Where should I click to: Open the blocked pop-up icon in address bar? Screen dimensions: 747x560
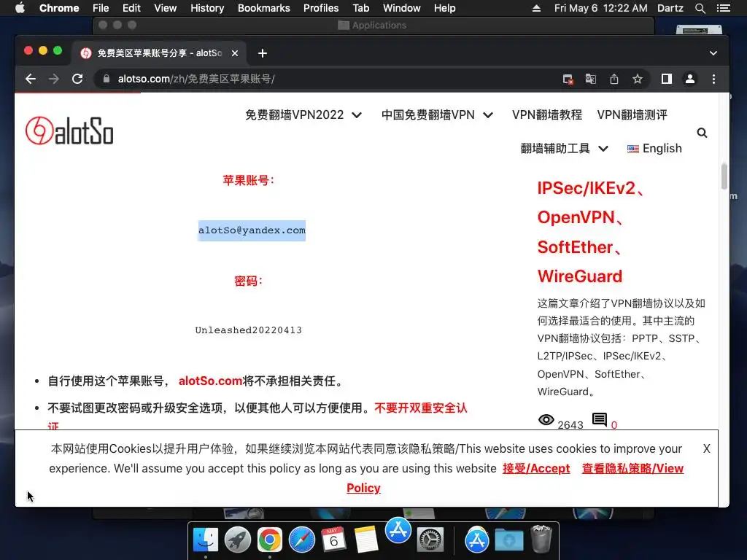pyautogui.click(x=568, y=79)
